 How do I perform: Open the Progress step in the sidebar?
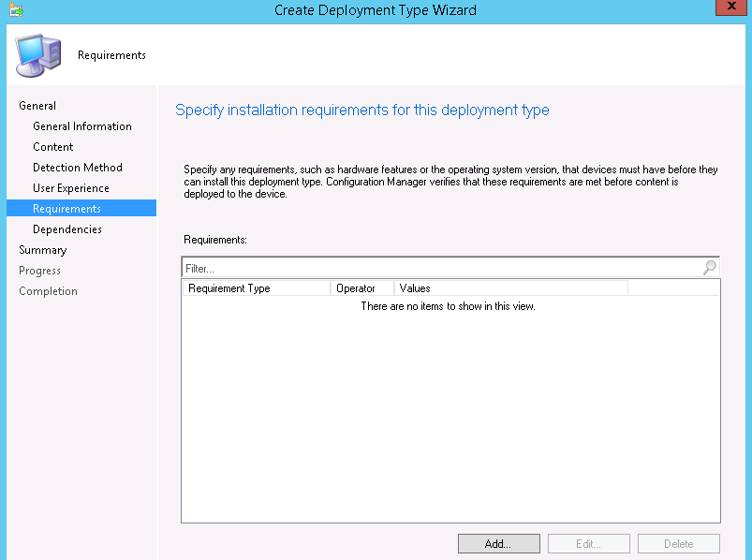(x=39, y=270)
